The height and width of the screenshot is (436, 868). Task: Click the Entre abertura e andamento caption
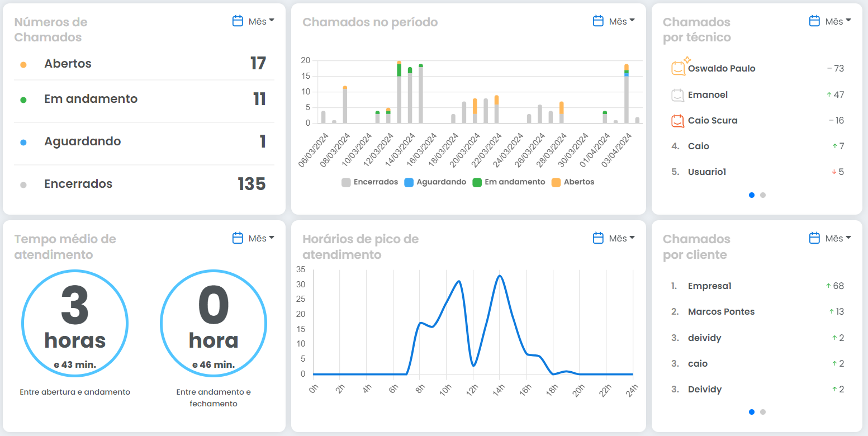point(75,392)
